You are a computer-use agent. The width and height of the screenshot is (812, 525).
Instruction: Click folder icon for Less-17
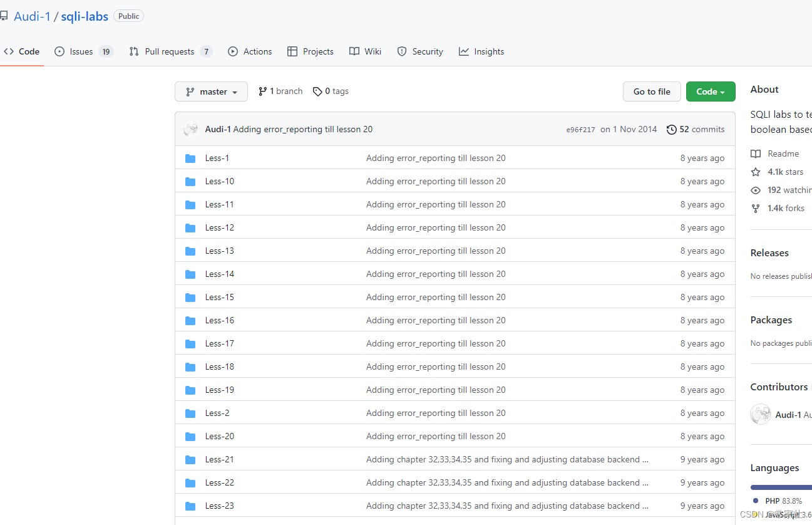tap(190, 344)
